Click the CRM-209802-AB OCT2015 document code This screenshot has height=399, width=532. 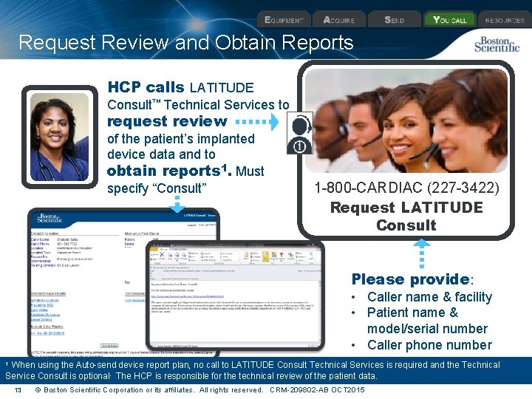(x=317, y=390)
